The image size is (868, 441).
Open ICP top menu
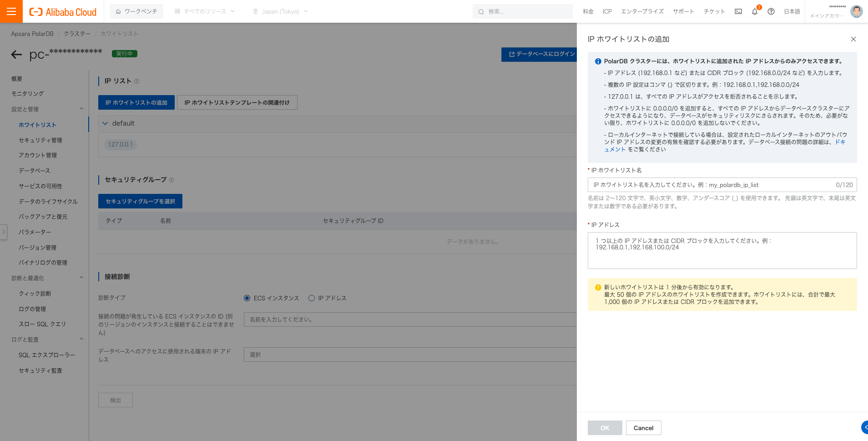[607, 11]
